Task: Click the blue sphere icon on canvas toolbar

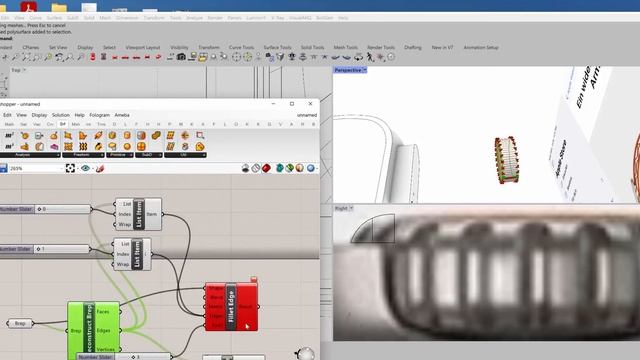Action: 311,168
